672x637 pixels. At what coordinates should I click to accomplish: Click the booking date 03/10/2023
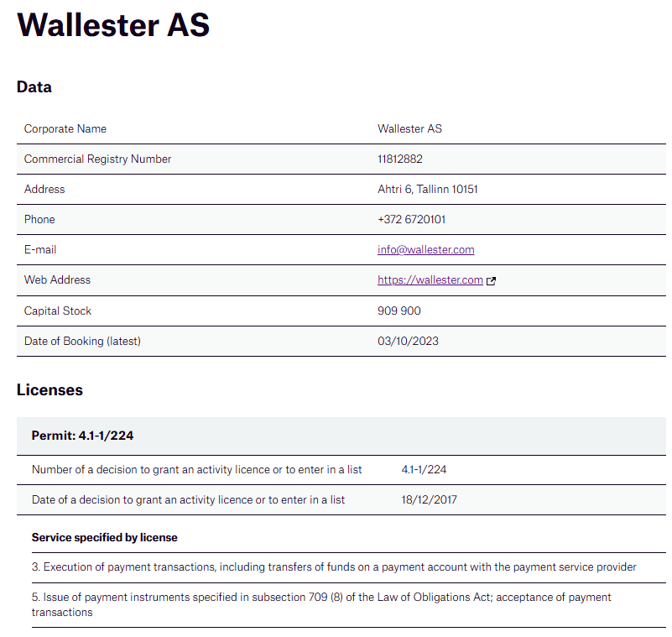(408, 342)
